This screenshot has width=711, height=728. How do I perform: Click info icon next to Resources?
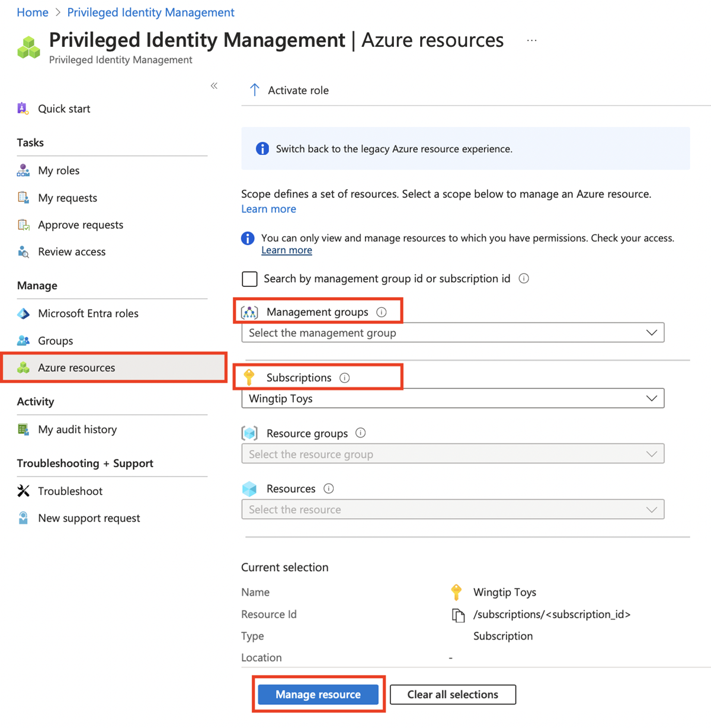point(328,488)
